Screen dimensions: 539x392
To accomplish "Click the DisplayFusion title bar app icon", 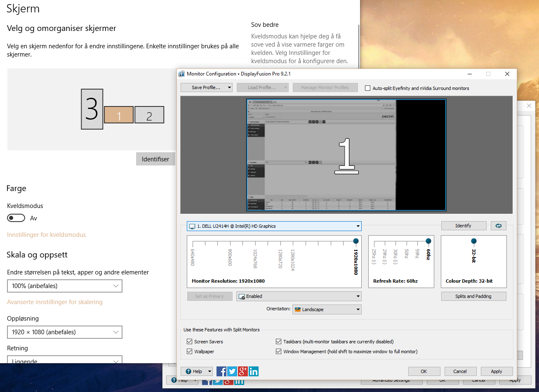I will [x=181, y=74].
